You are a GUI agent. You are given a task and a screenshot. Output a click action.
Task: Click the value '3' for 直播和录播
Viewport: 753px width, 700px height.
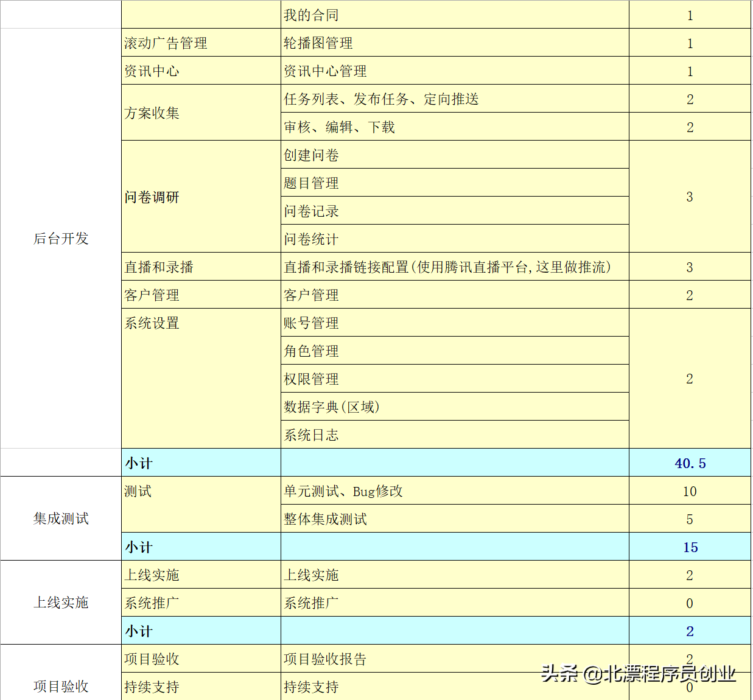click(x=690, y=267)
